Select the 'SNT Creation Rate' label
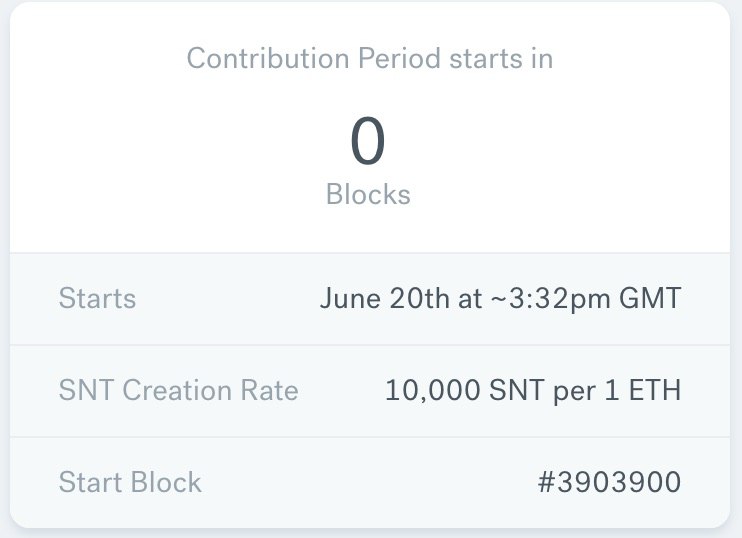This screenshot has width=742, height=538. click(x=178, y=390)
